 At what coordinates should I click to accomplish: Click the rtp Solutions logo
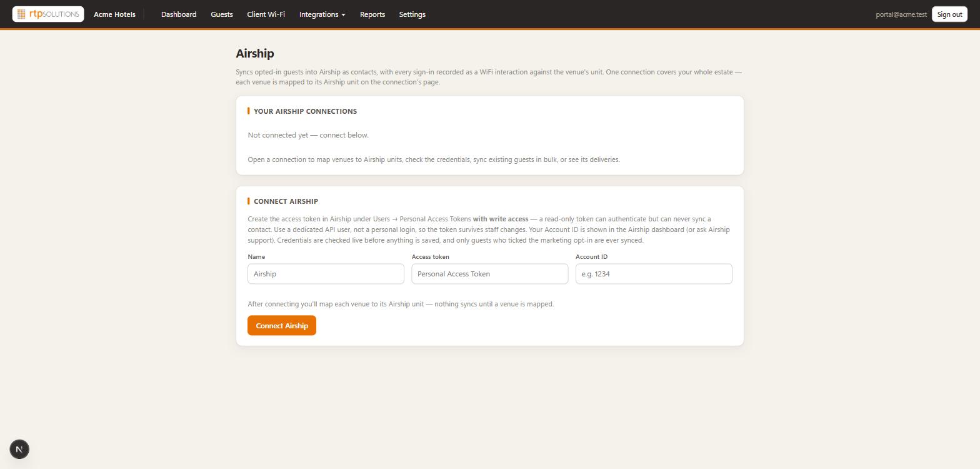pyautogui.click(x=48, y=14)
